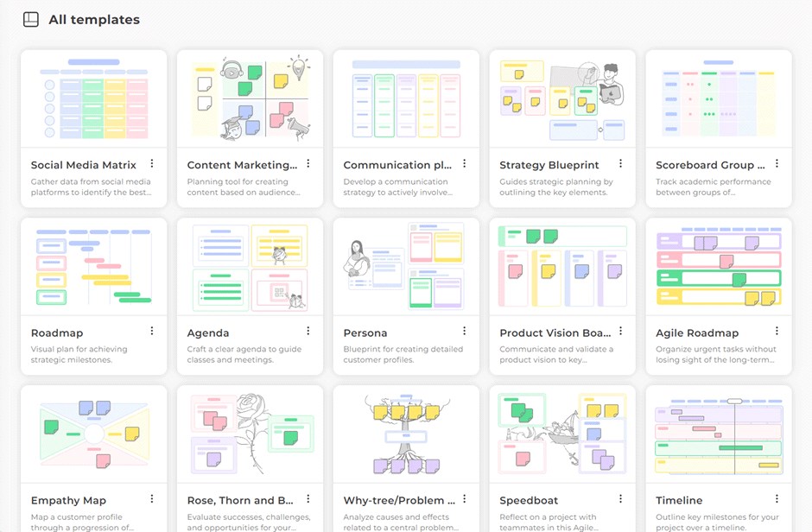Open more options for Why-tree/Problem template
The width and height of the screenshot is (812, 532).
465,498
